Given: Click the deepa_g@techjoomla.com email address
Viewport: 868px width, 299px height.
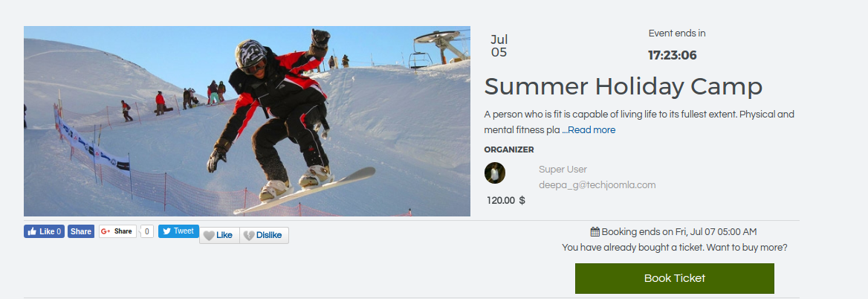Looking at the screenshot, I should click(597, 185).
